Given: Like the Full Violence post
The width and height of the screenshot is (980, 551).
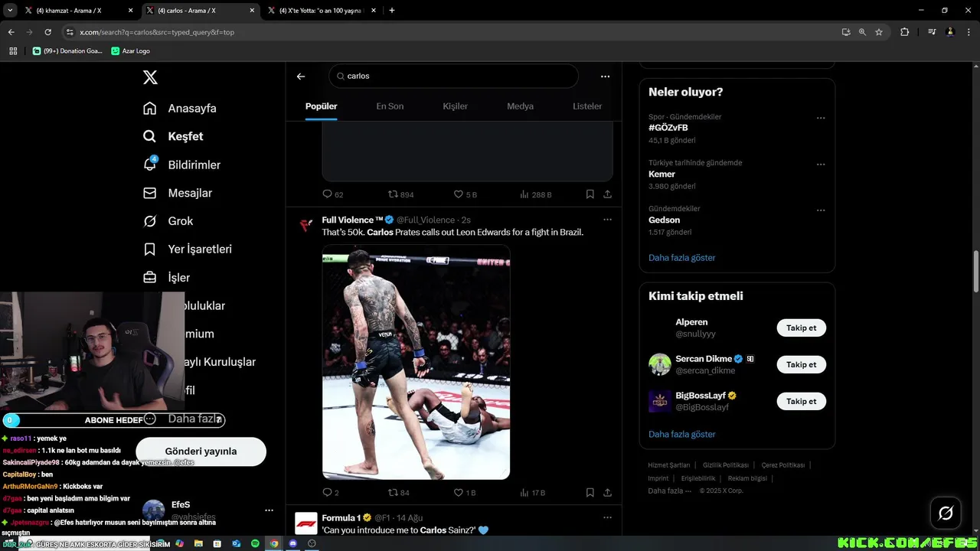Looking at the screenshot, I should (x=465, y=493).
